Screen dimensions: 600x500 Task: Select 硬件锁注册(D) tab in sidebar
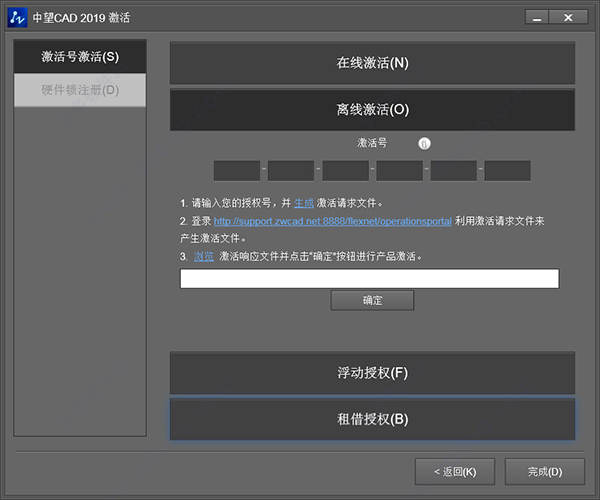(80, 90)
